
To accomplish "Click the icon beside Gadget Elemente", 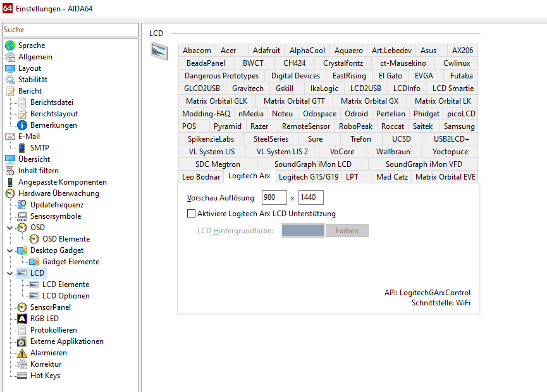I will pos(34,262).
